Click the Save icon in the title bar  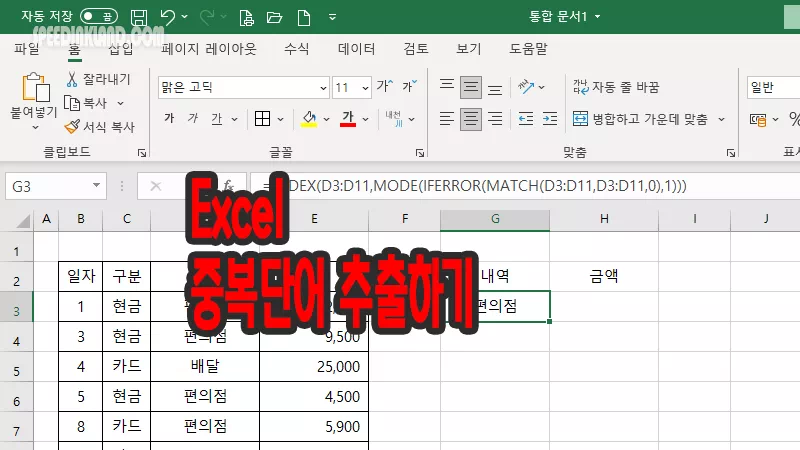(x=138, y=17)
